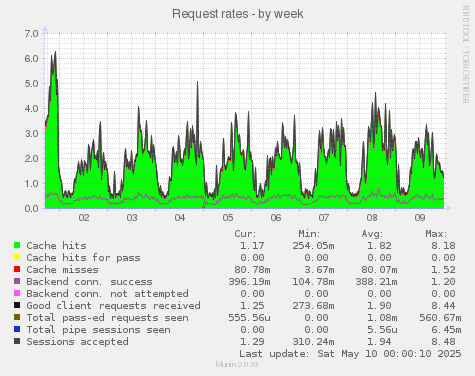
Task: Click the purple Backend conn. success swatch
Action: tap(17, 281)
